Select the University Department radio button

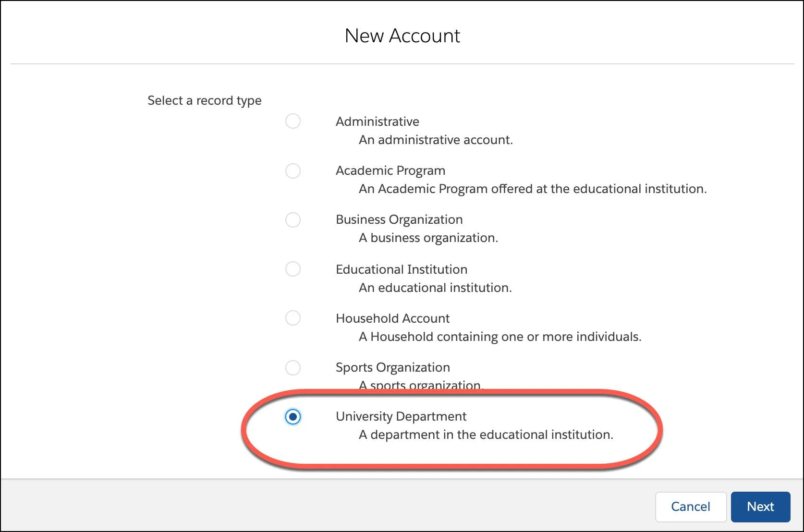point(293,417)
